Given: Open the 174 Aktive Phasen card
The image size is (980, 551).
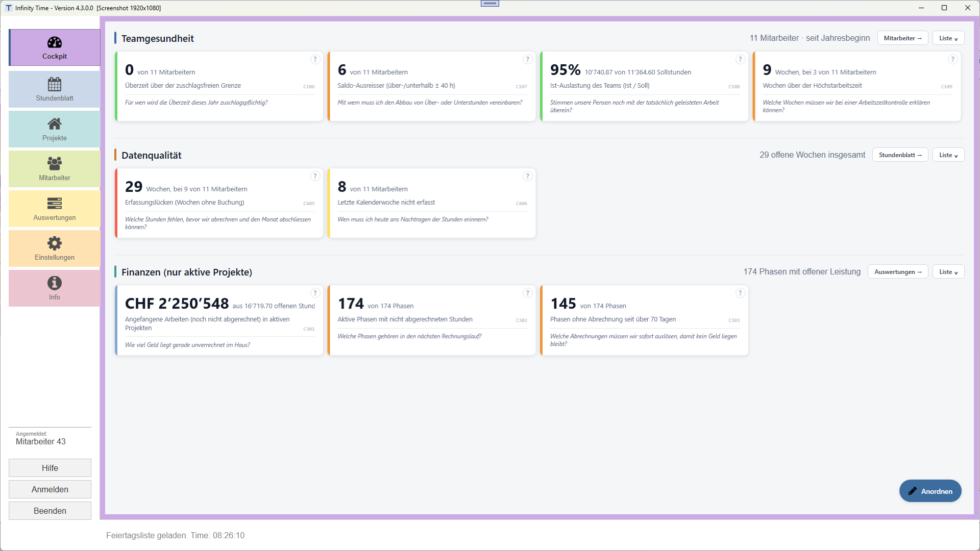Looking at the screenshot, I should [432, 320].
